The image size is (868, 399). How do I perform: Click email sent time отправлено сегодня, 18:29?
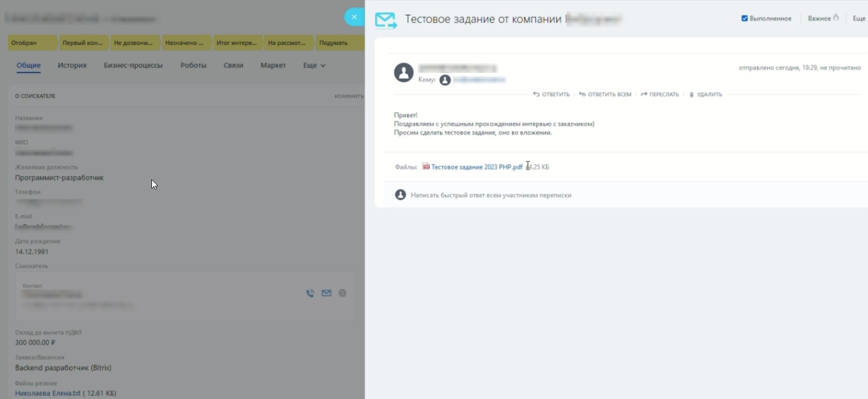pos(777,68)
